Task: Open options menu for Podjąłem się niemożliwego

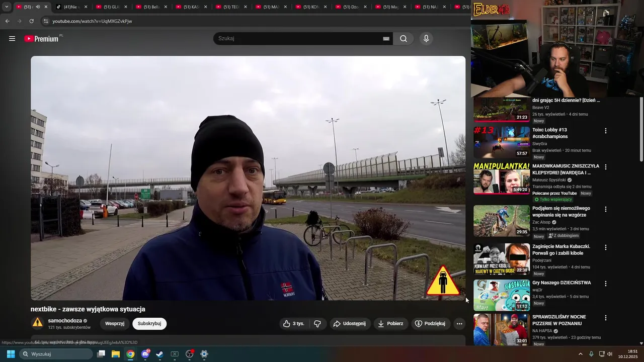Action: pyautogui.click(x=606, y=209)
